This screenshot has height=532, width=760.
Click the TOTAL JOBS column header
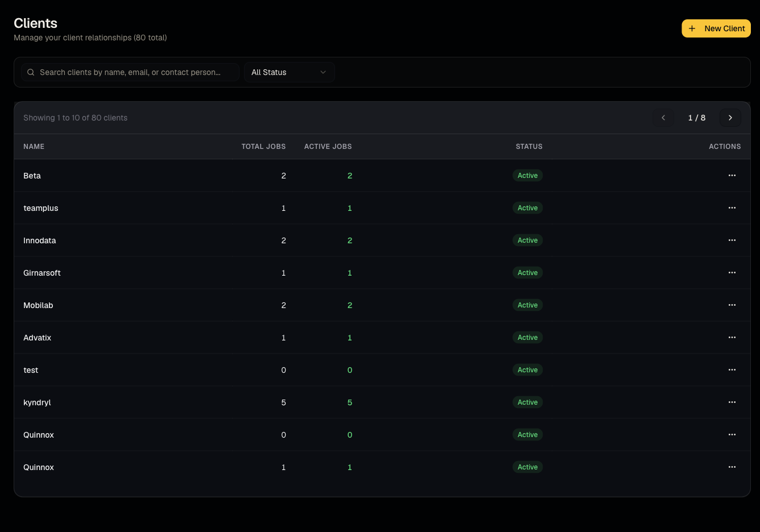point(263,147)
